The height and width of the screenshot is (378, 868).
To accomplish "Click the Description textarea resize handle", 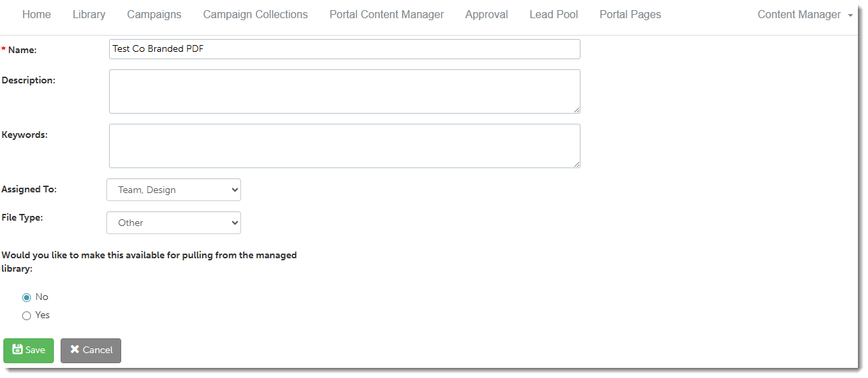I will coord(576,110).
